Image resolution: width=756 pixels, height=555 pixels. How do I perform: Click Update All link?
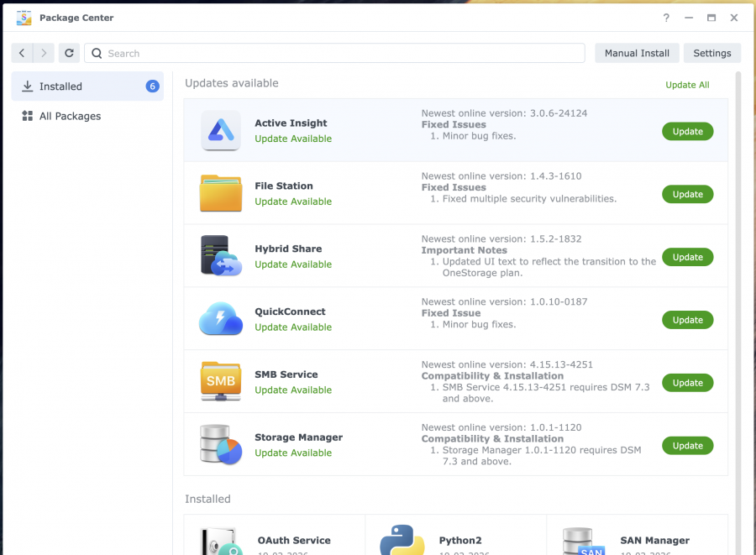click(687, 85)
